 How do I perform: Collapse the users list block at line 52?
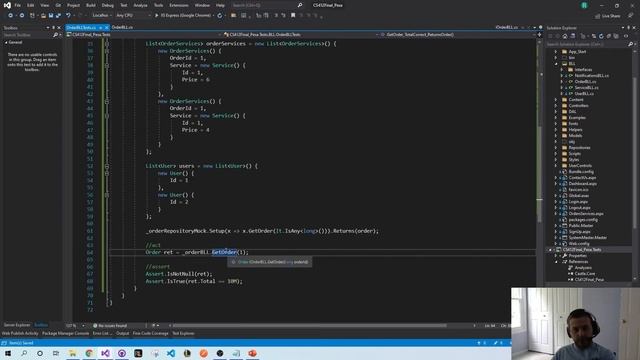point(107,166)
